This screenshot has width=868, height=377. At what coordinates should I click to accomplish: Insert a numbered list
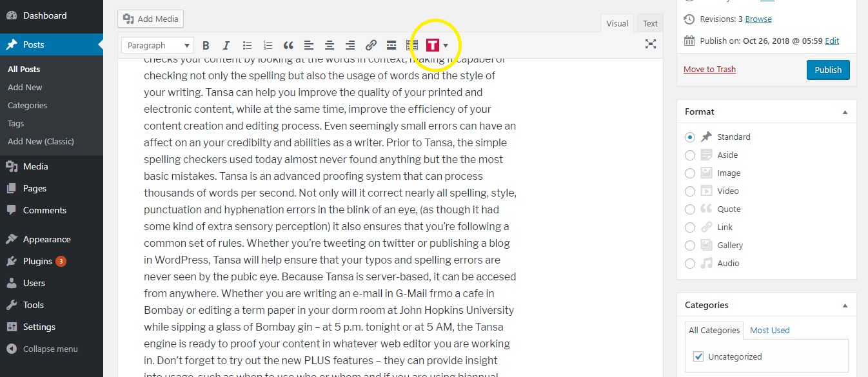(x=268, y=45)
